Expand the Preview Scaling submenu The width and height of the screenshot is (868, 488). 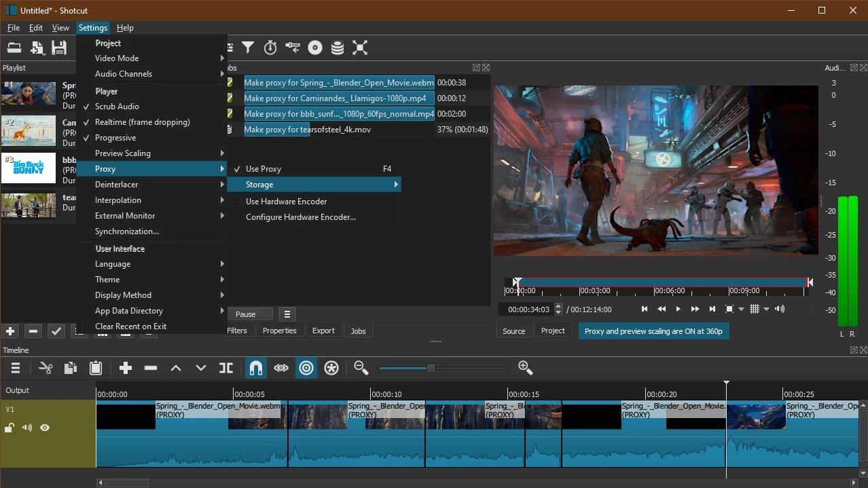151,153
